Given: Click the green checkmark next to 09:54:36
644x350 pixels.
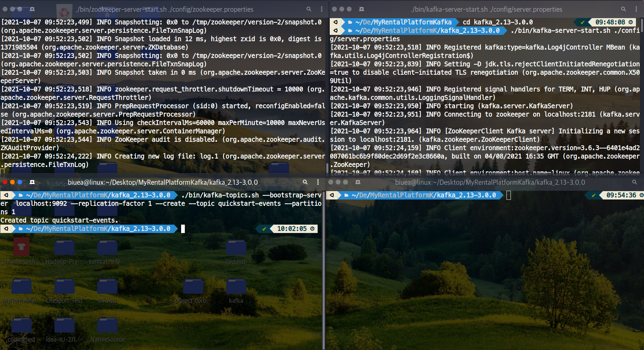Looking at the screenshot, I should pos(594,195).
